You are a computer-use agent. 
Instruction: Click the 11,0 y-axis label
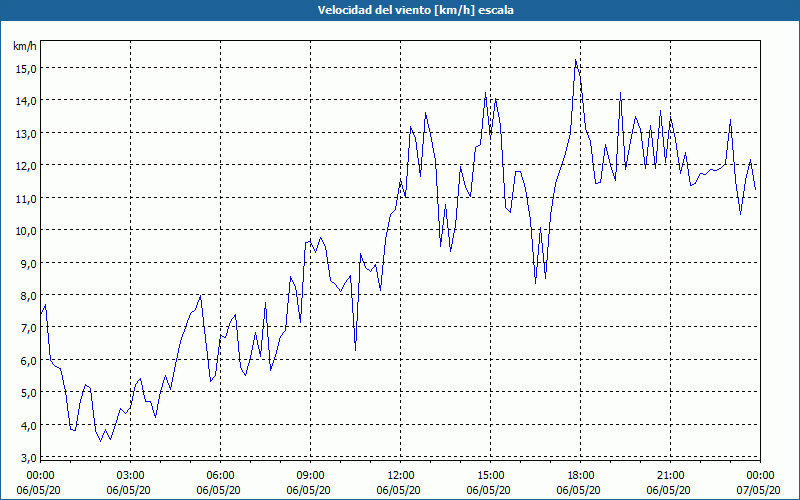pos(24,198)
